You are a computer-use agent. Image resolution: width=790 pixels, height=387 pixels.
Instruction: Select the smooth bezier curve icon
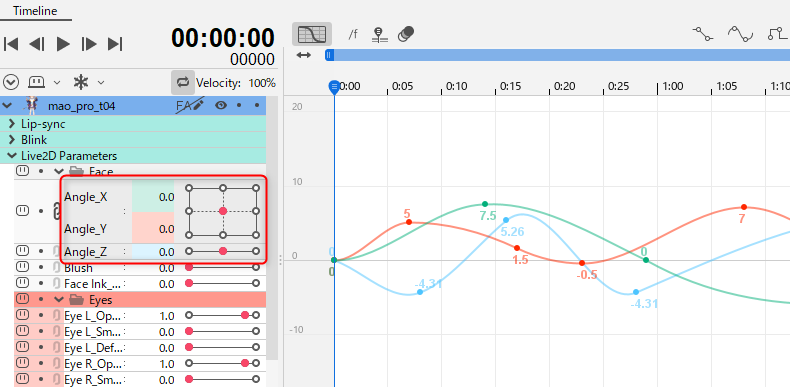coord(740,34)
